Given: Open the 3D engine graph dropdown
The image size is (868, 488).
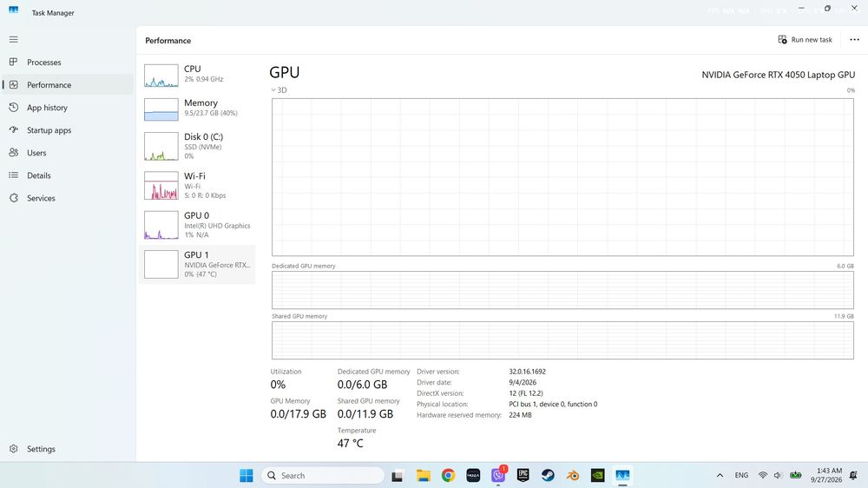Looking at the screenshot, I should point(279,89).
